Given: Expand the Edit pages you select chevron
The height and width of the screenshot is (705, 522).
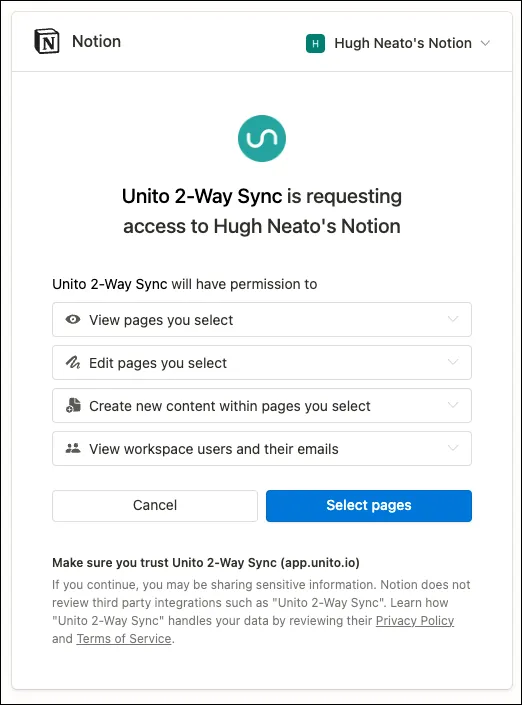Looking at the screenshot, I should (x=453, y=362).
